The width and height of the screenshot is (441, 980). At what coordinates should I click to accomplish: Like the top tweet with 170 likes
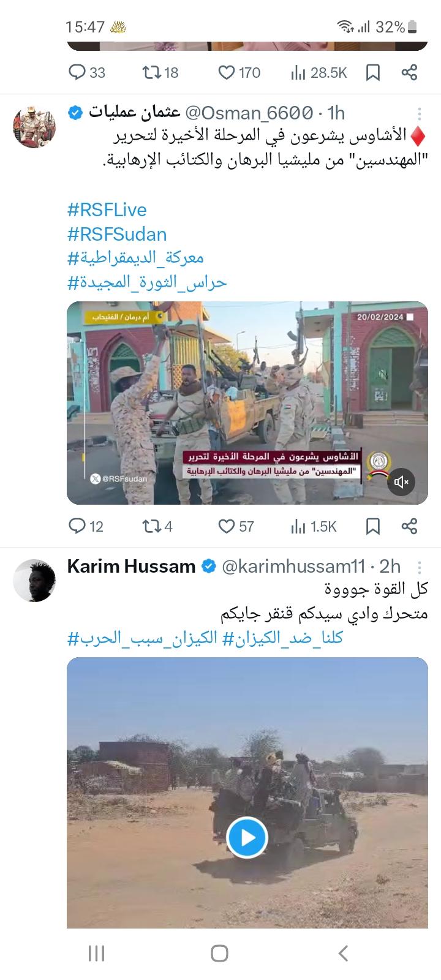tap(239, 73)
